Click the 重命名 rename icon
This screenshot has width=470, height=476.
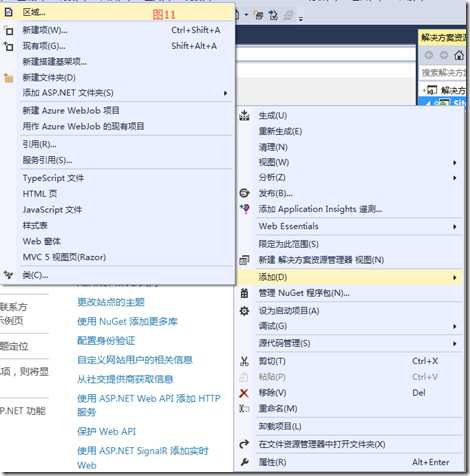244,409
